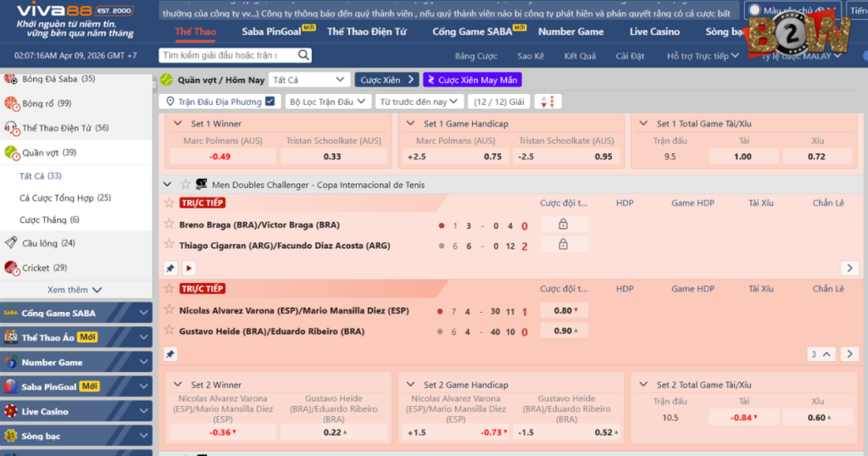Collapse Set 2 Total Game Tài/Xỉu panel

(x=643, y=384)
